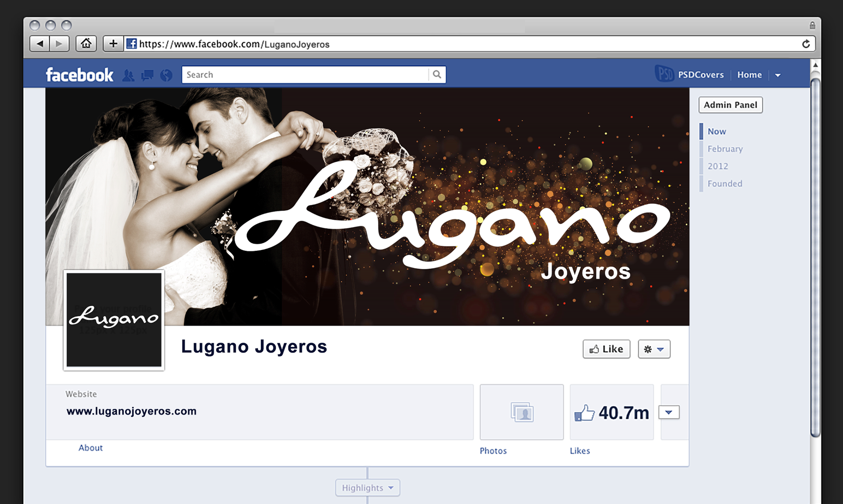This screenshot has width=843, height=504.
Task: Open the friend requests icon
Action: tap(128, 75)
